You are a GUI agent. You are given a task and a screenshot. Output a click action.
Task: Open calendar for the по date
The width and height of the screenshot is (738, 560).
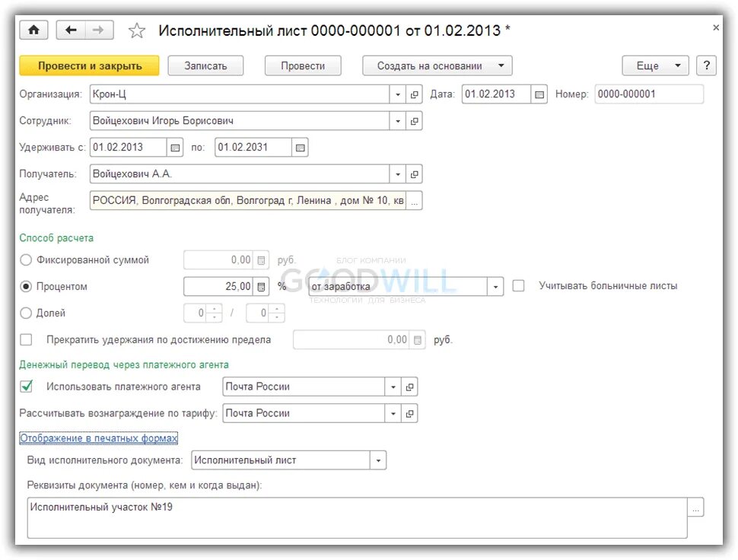point(301,148)
